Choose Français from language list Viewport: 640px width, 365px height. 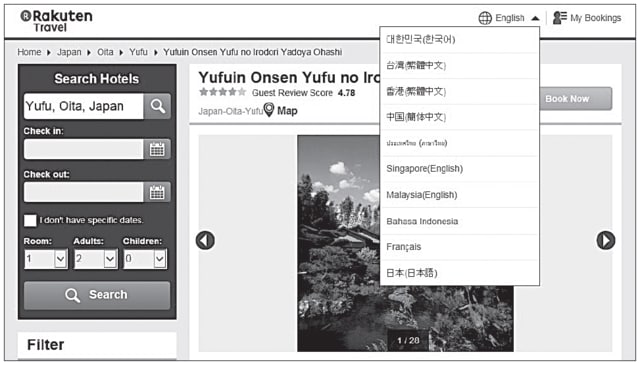[460, 247]
